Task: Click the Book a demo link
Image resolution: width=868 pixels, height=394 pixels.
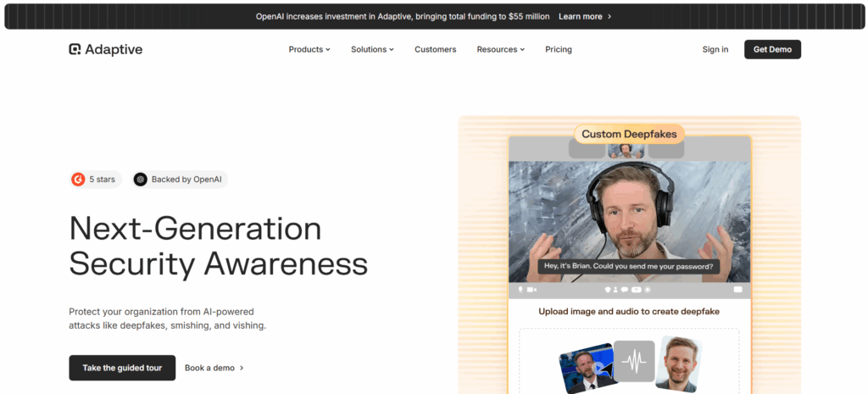Action: 210,368
